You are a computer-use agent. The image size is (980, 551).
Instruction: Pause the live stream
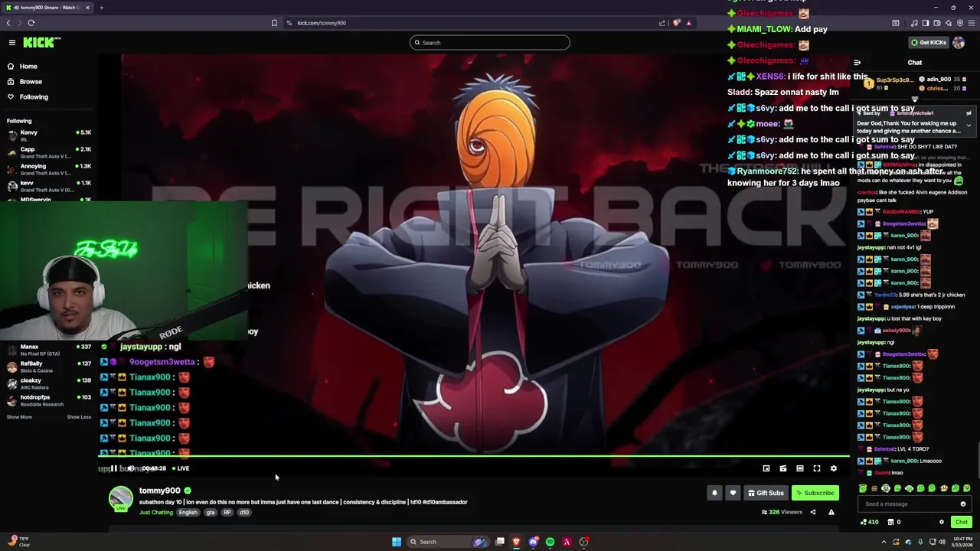click(x=114, y=468)
